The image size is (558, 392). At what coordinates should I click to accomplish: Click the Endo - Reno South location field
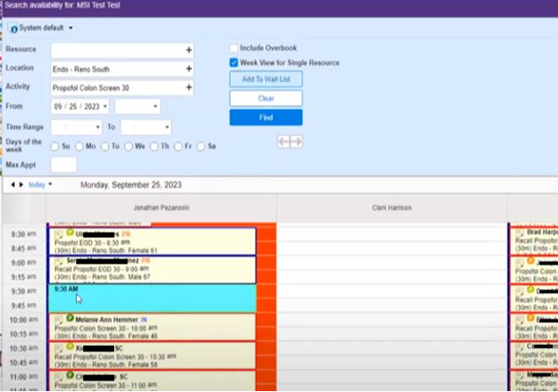(122, 69)
